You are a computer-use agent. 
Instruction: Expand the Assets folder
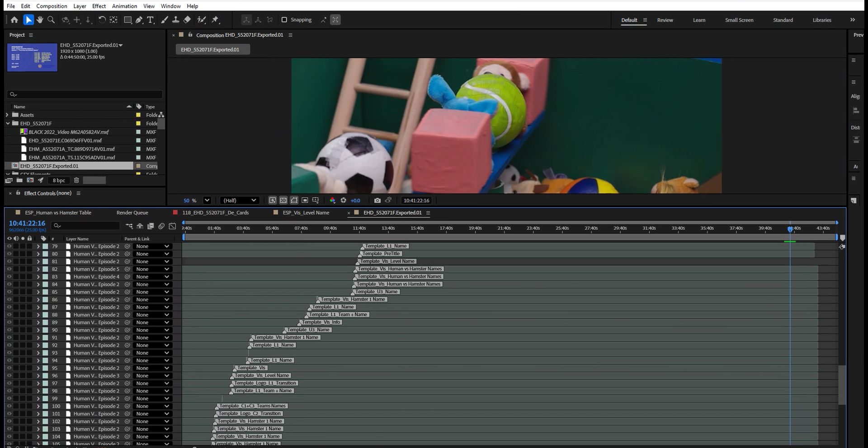7,115
